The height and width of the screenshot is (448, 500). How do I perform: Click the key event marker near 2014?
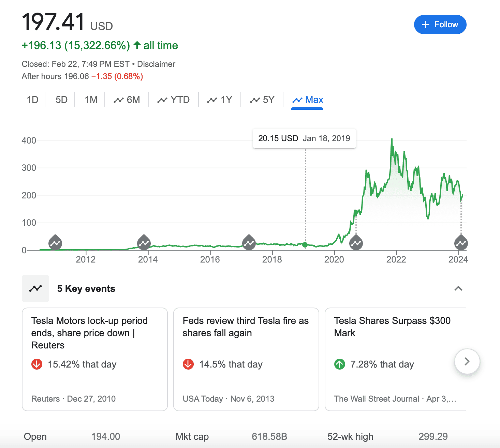point(144,242)
